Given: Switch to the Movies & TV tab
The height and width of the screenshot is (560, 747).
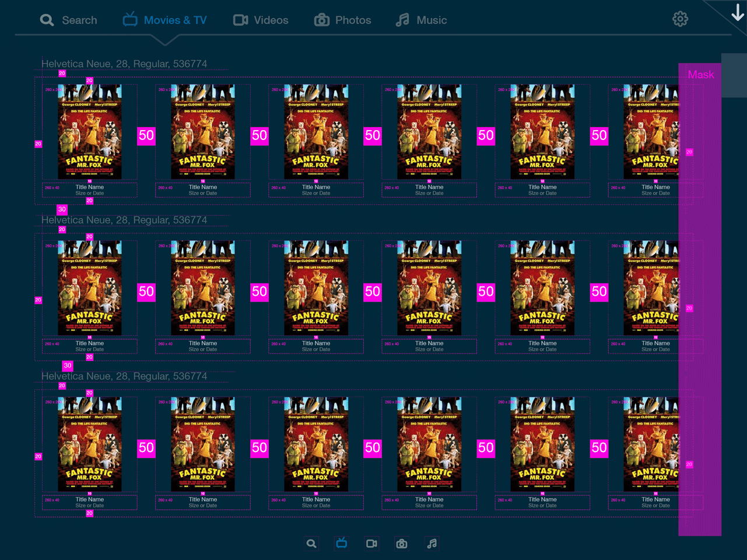Looking at the screenshot, I should pos(175,19).
